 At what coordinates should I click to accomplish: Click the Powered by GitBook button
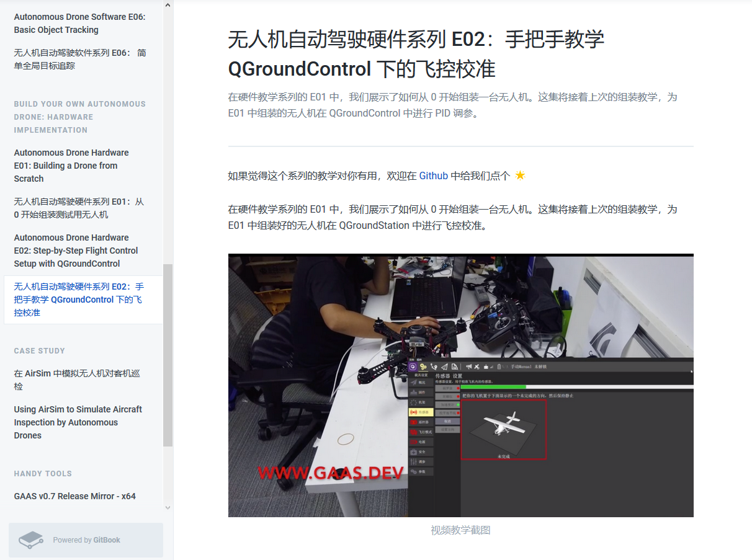86,540
